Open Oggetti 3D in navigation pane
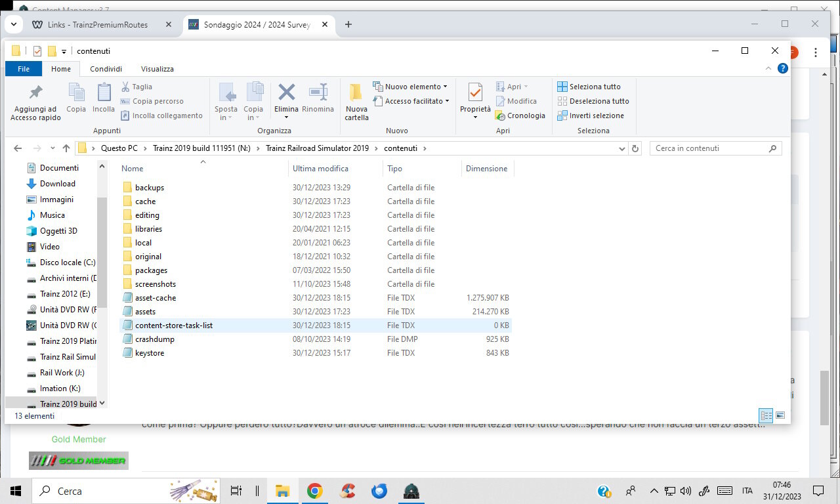Image resolution: width=840 pixels, height=504 pixels. (58, 231)
